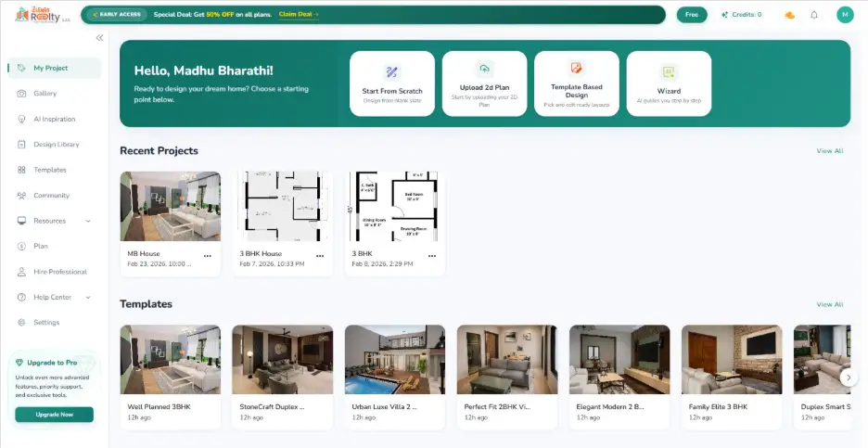
Task: Click the Start From Scratch pencil icon
Action: point(392,71)
